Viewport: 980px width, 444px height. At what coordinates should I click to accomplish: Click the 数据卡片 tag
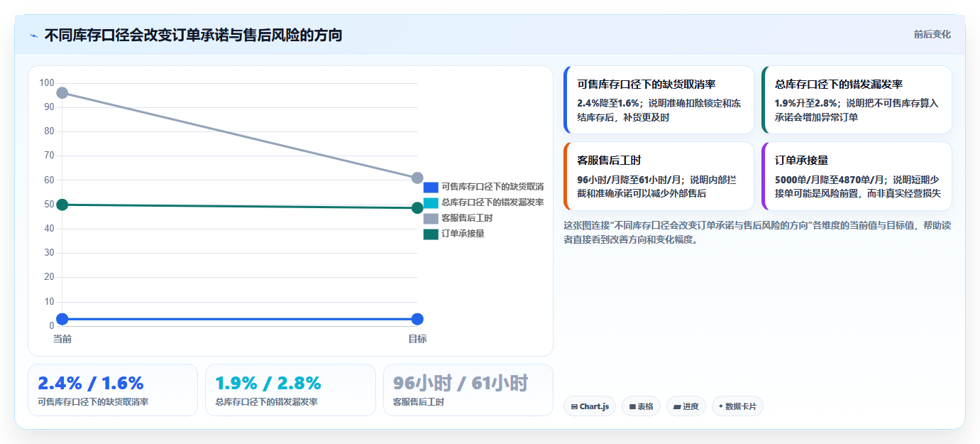[737, 406]
